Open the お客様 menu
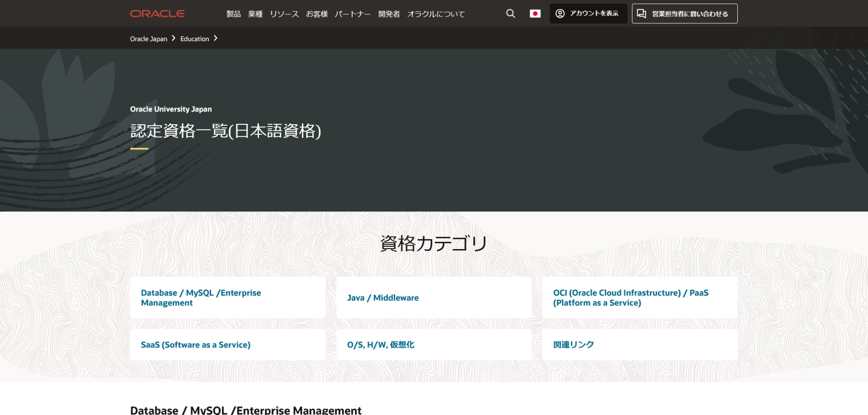The image size is (868, 415). 317,14
